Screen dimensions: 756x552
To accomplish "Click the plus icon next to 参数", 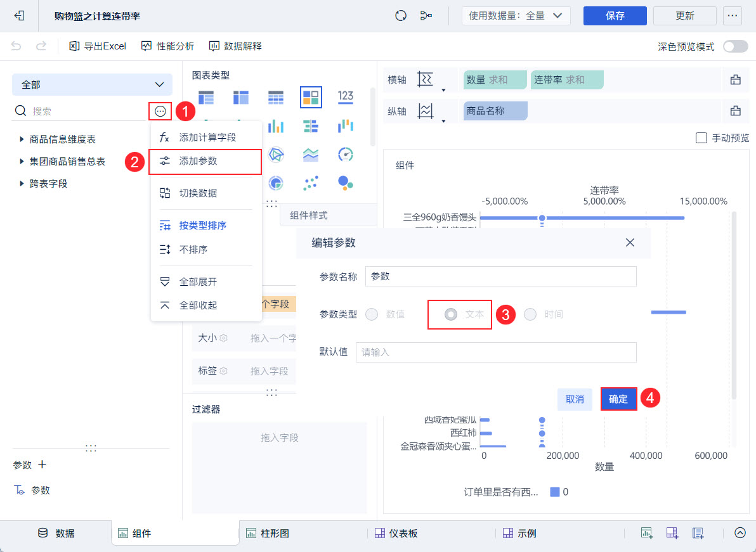I will click(42, 465).
